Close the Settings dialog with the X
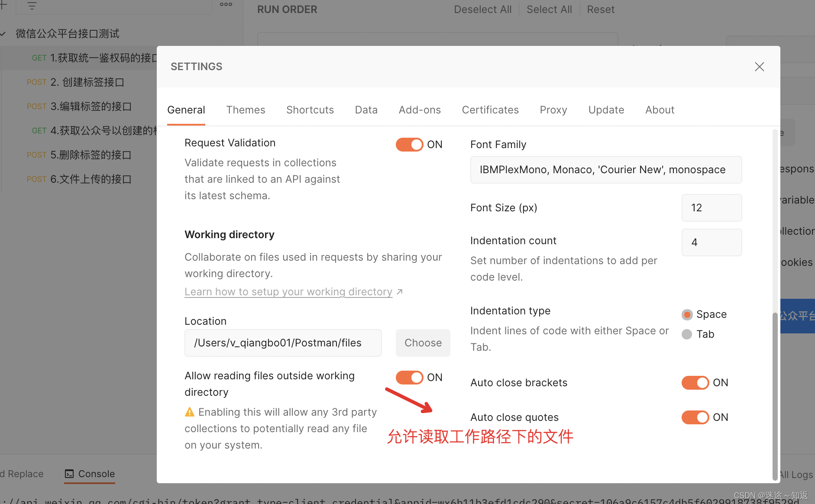 coord(759,67)
